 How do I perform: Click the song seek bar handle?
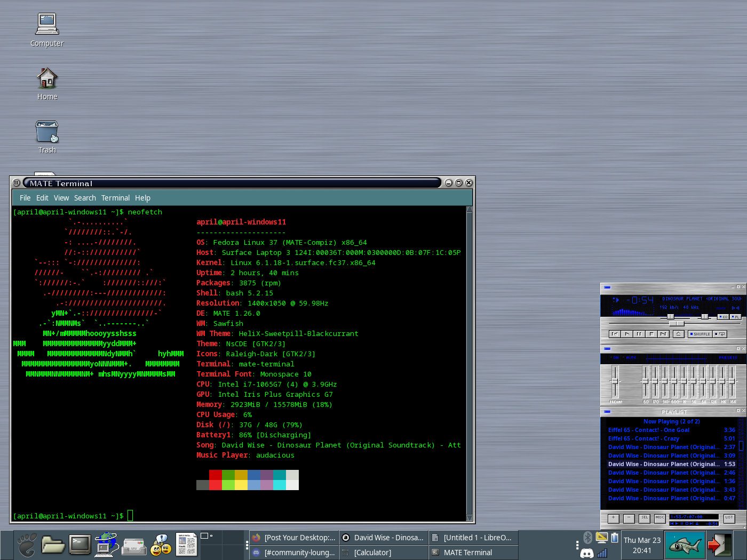[x=677, y=324]
